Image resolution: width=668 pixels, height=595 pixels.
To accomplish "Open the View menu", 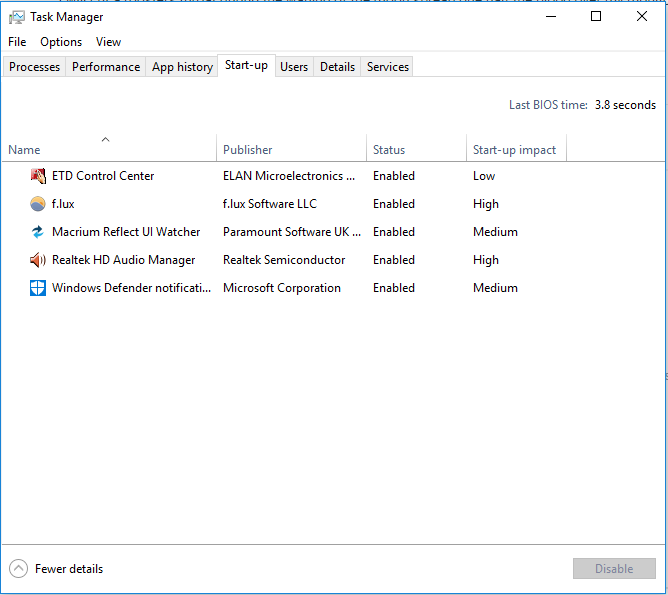I will click(108, 42).
